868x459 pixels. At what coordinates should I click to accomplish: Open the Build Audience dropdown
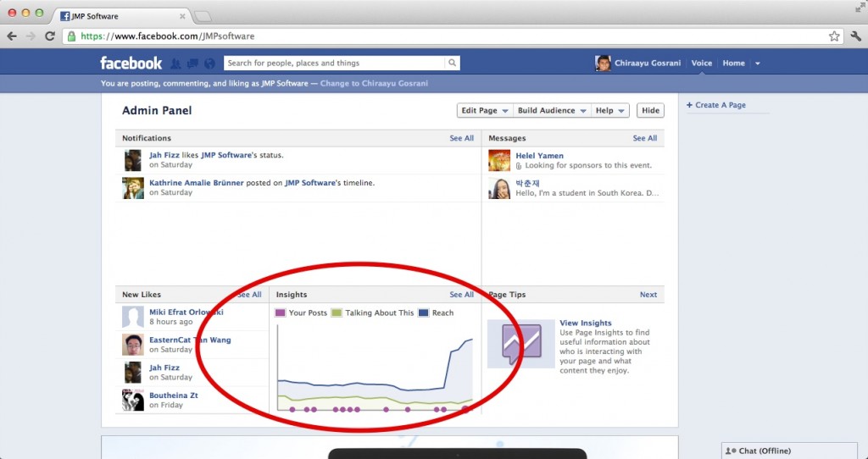(x=552, y=111)
